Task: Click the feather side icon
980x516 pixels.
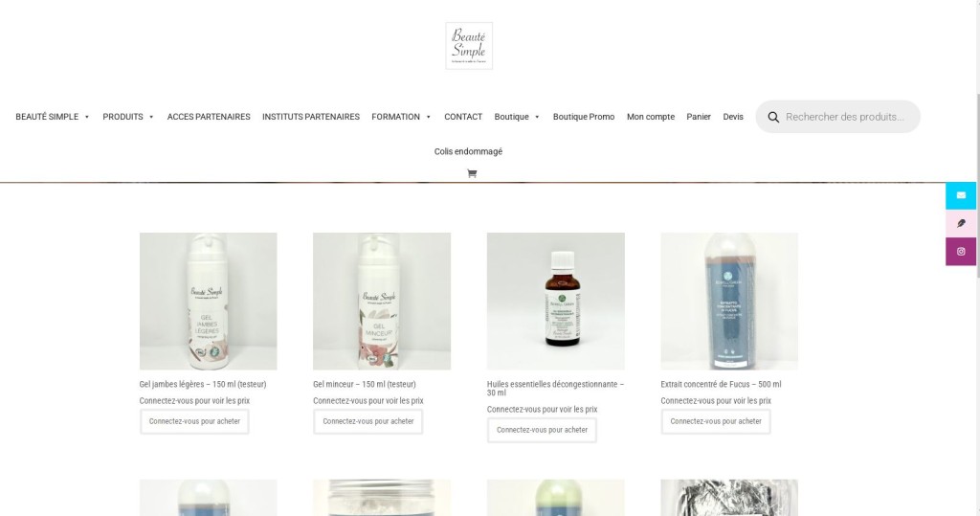Action: pyautogui.click(x=961, y=223)
